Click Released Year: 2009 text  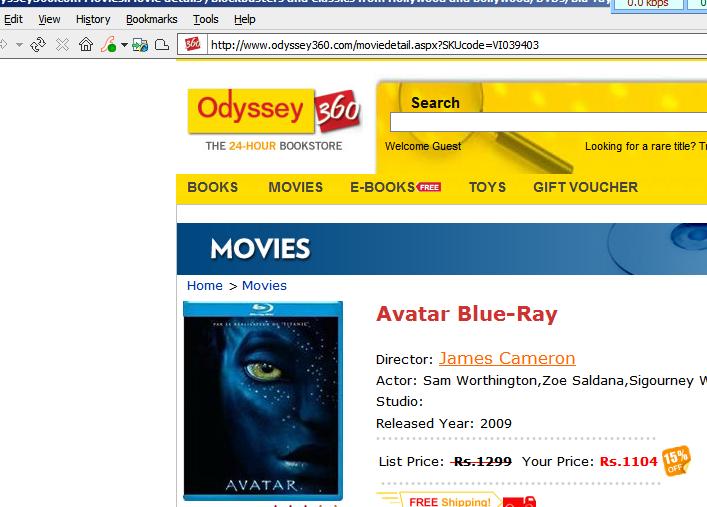tap(444, 424)
